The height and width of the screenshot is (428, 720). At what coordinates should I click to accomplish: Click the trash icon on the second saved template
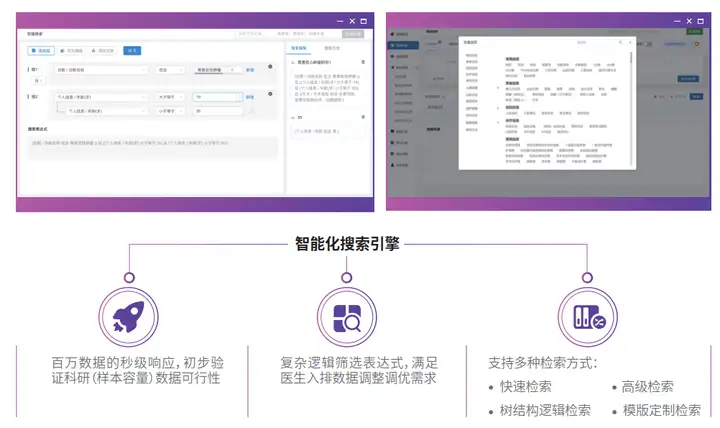pos(363,118)
